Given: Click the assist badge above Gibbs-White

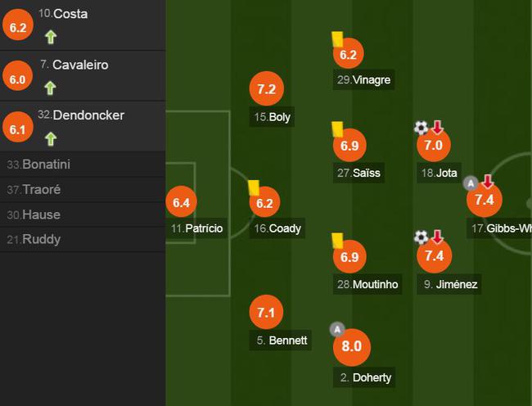Looking at the screenshot, I should click(471, 184).
